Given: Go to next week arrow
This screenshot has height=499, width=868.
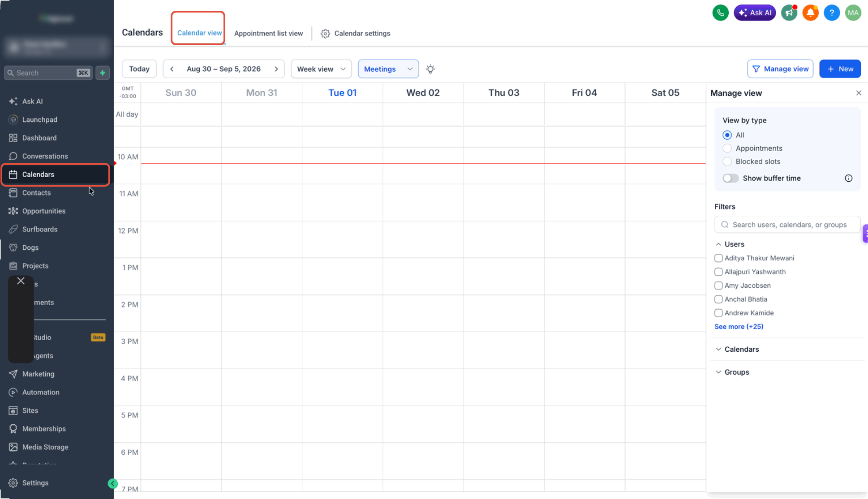Looking at the screenshot, I should [276, 69].
